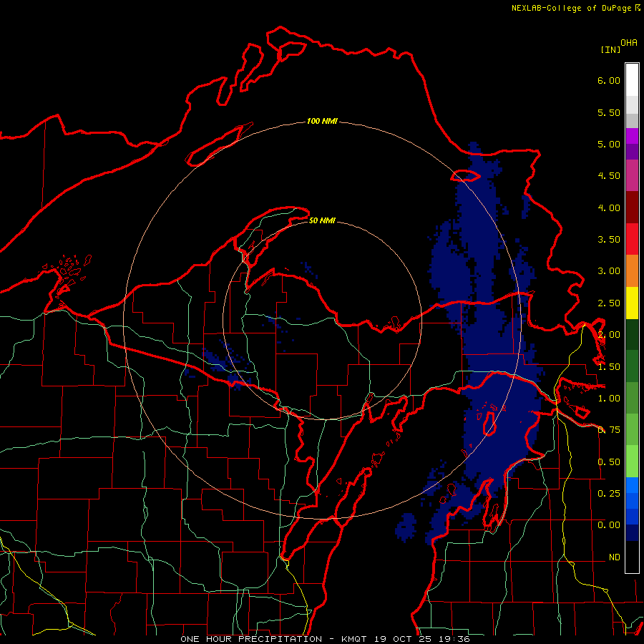The image size is (644, 644).
Task: Click the OHA product label above legend
Action: (x=628, y=42)
